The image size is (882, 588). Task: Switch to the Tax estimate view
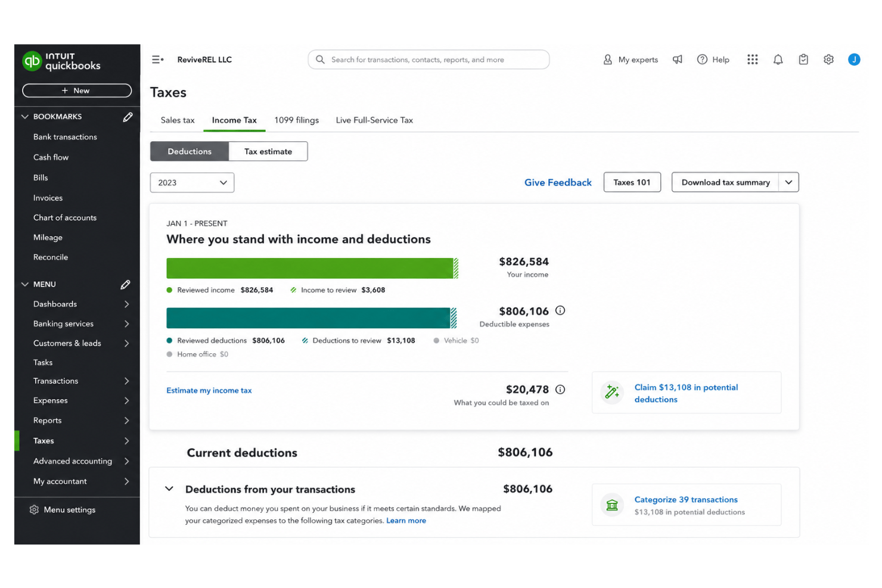pyautogui.click(x=268, y=151)
